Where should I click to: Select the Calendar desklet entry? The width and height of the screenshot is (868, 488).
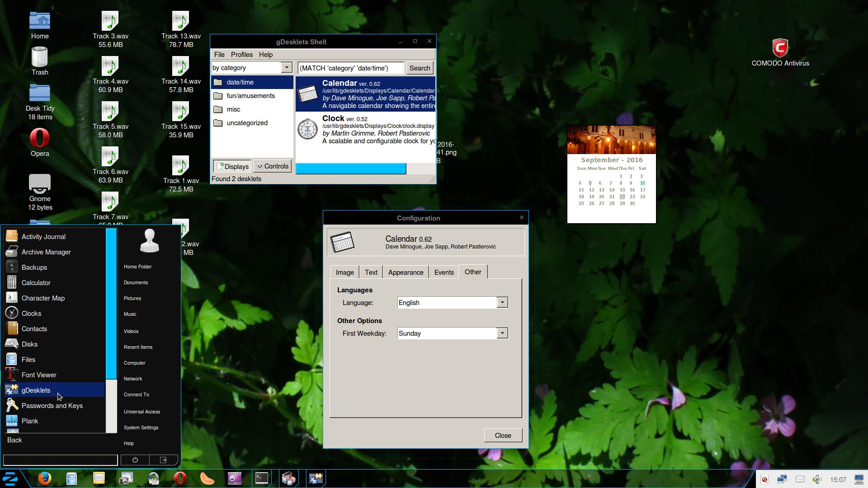click(x=365, y=94)
